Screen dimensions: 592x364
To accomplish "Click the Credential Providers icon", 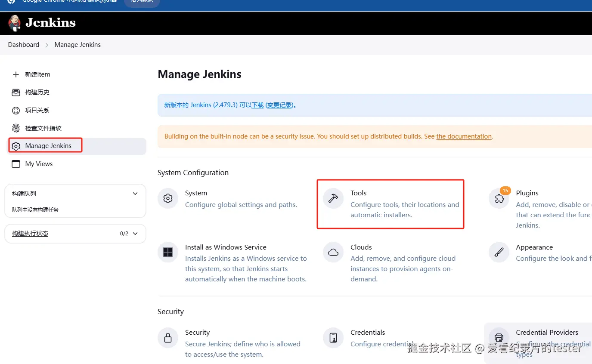I will pyautogui.click(x=499, y=338).
